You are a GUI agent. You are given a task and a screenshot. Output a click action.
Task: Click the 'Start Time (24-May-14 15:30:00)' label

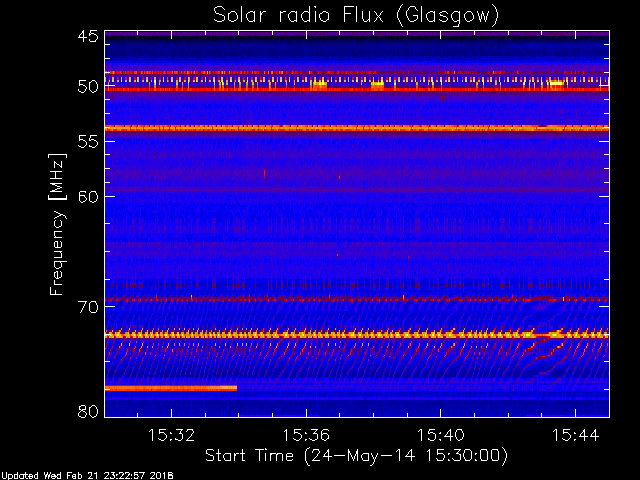point(356,456)
